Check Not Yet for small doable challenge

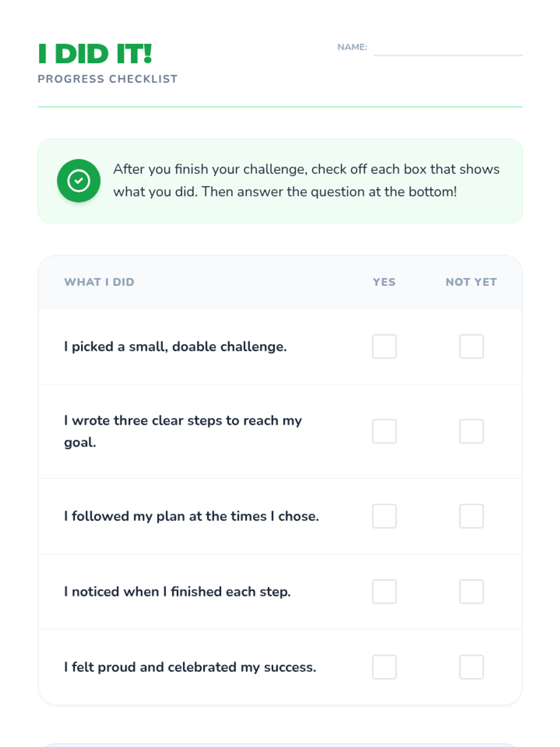click(471, 346)
